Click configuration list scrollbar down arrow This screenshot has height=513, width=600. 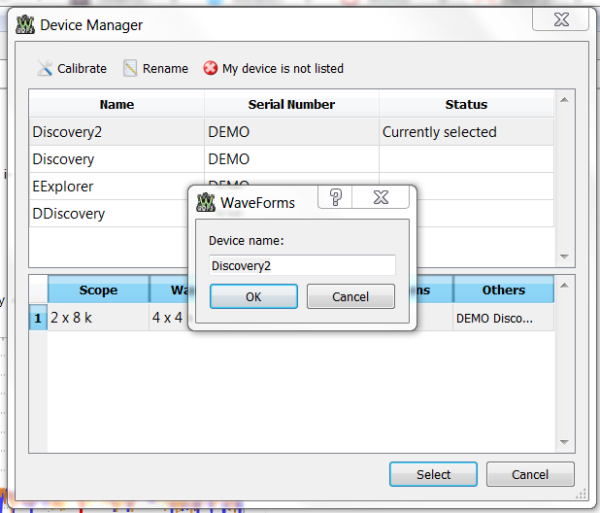coord(564,442)
